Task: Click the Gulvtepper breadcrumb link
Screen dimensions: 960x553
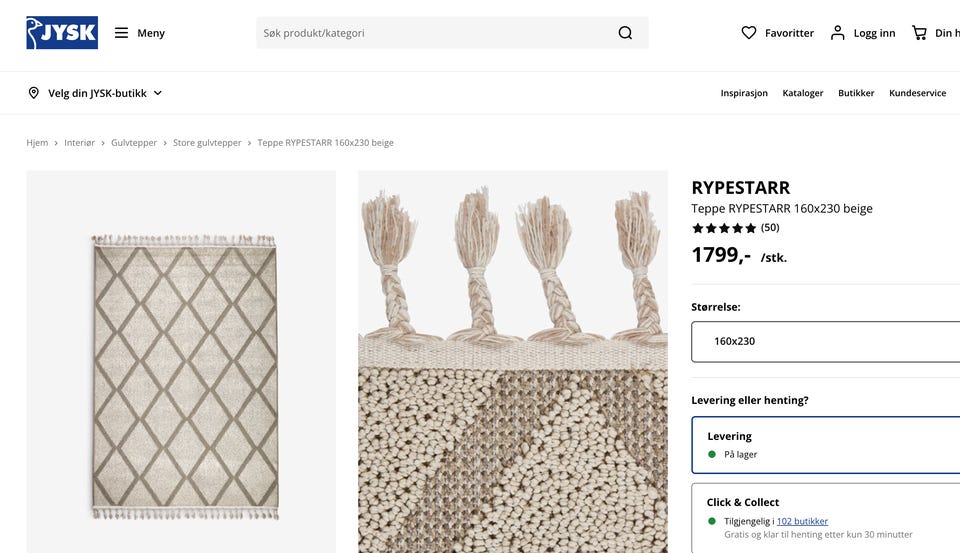Action: pos(133,143)
